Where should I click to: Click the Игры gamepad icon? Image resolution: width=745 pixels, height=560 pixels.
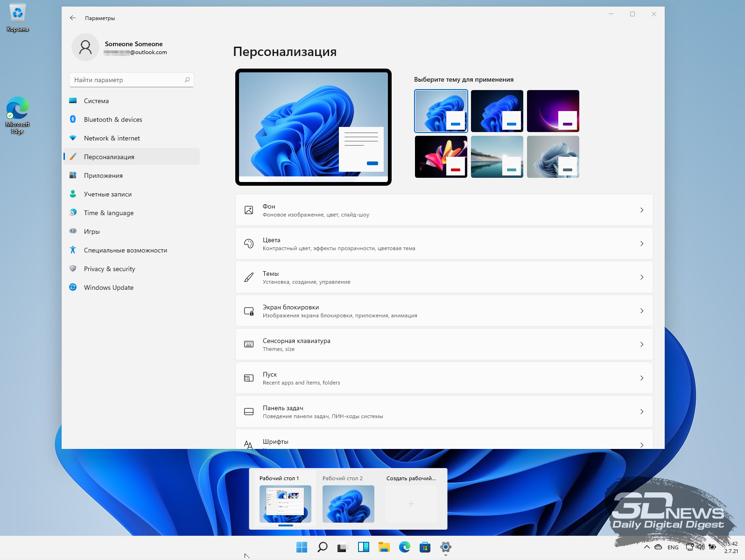pos(73,231)
